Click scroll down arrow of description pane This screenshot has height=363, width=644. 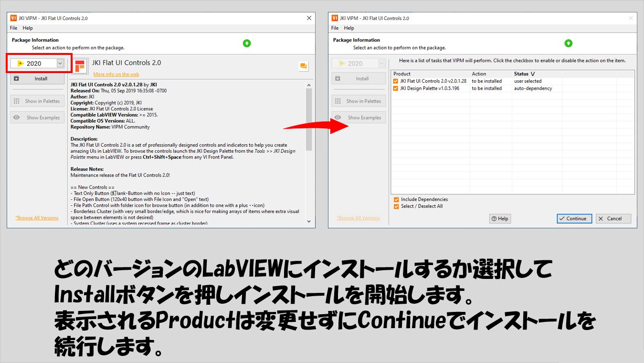point(309,222)
